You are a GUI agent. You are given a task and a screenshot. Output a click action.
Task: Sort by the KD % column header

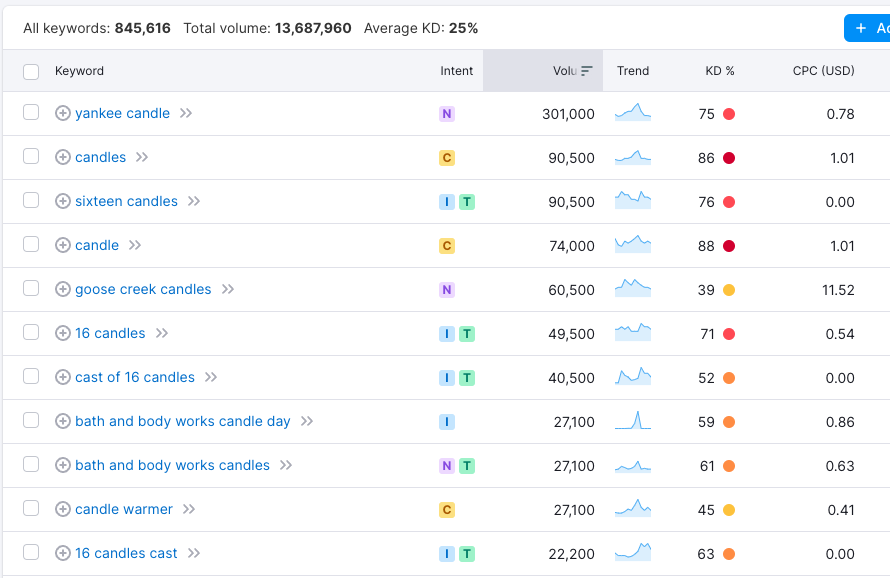[720, 70]
